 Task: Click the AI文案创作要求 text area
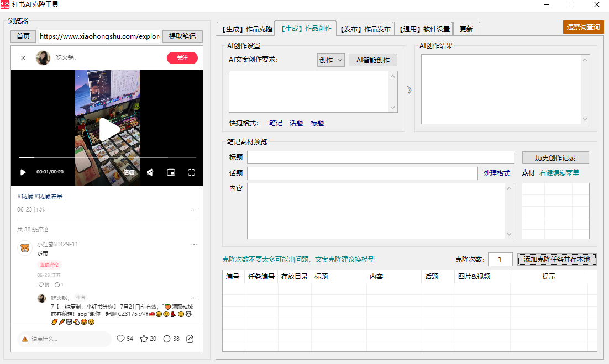(313, 92)
